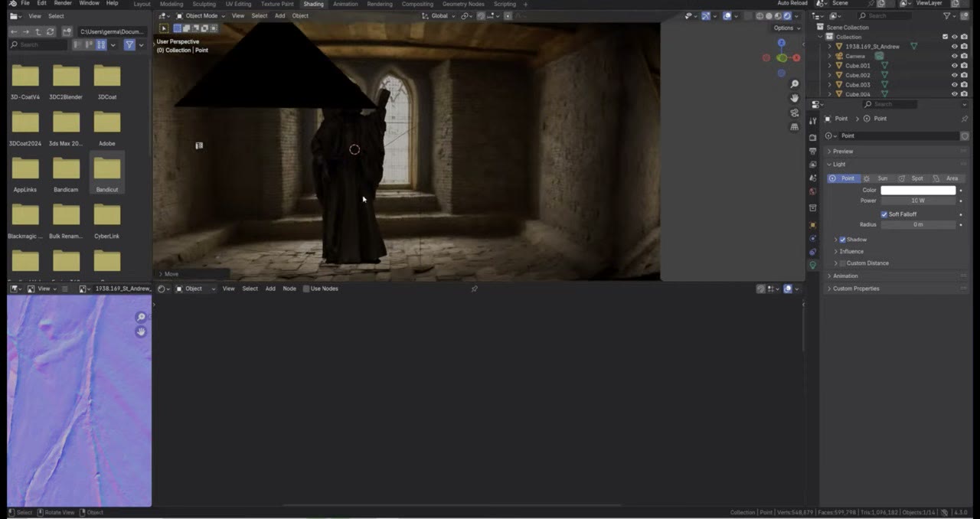Go back using the file browser back arrow
This screenshot has height=519, width=980.
(14, 31)
